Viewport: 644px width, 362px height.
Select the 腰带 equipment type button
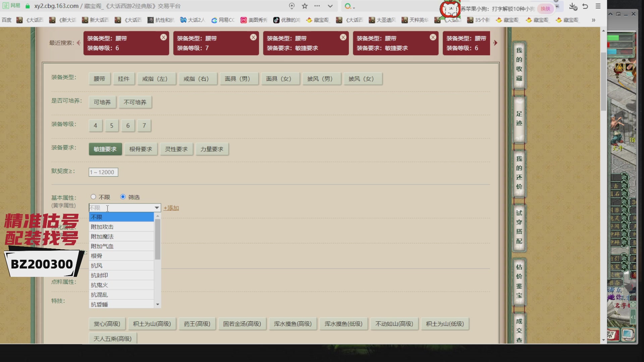click(99, 79)
